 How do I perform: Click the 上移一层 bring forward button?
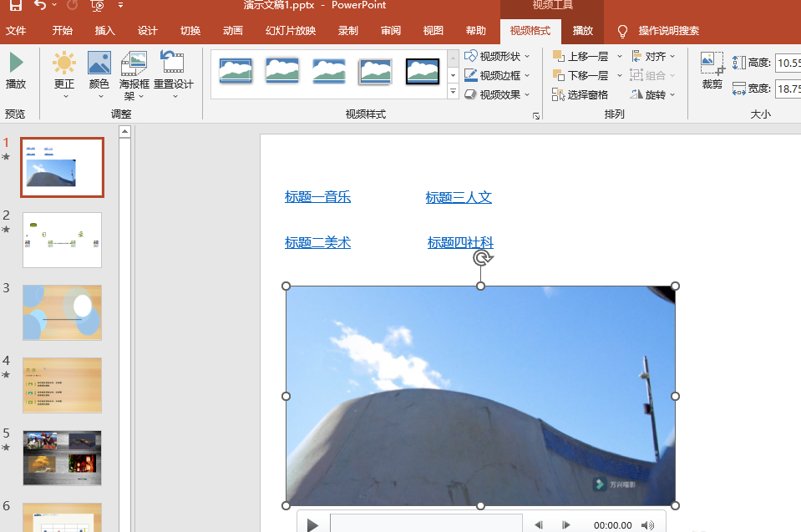point(580,56)
